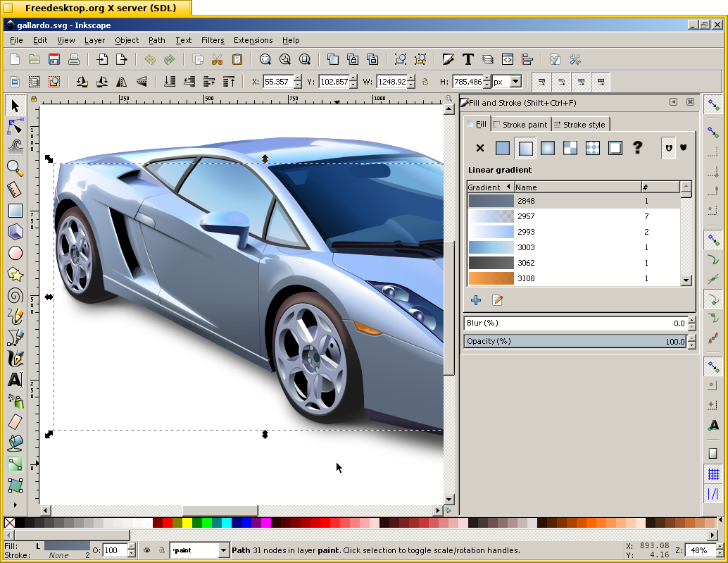The width and height of the screenshot is (728, 563).
Task: Create a new gradient with plus icon
Action: pos(476,300)
